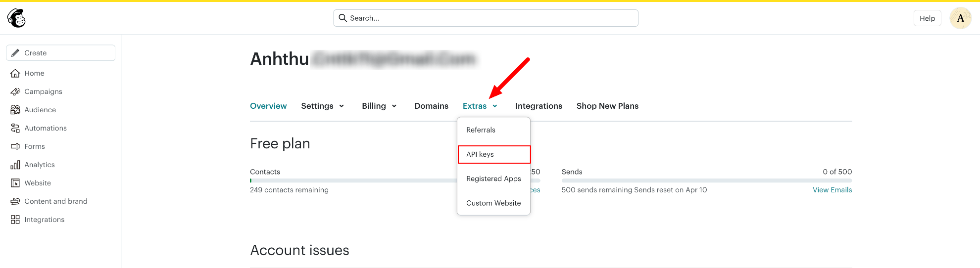The width and height of the screenshot is (980, 268).
Task: Click the Automations flow icon
Action: click(x=15, y=128)
